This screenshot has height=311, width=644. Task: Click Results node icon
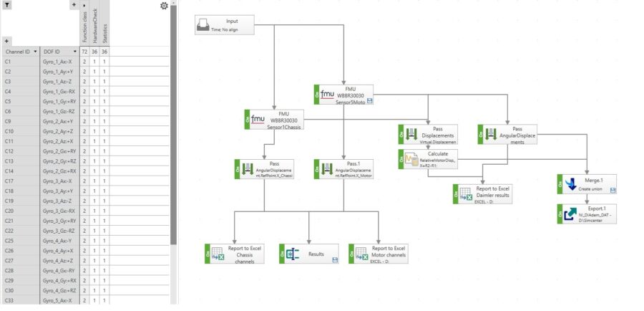click(x=293, y=254)
